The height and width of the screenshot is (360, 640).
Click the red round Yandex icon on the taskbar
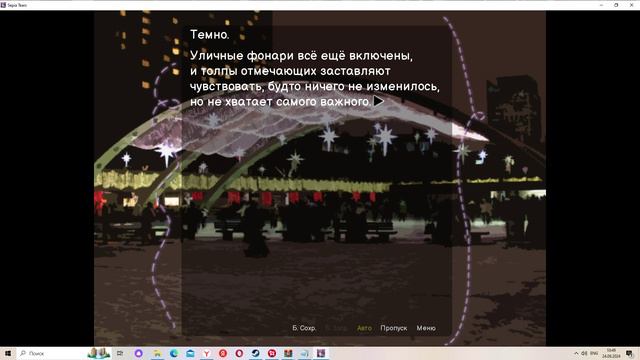(x=223, y=353)
